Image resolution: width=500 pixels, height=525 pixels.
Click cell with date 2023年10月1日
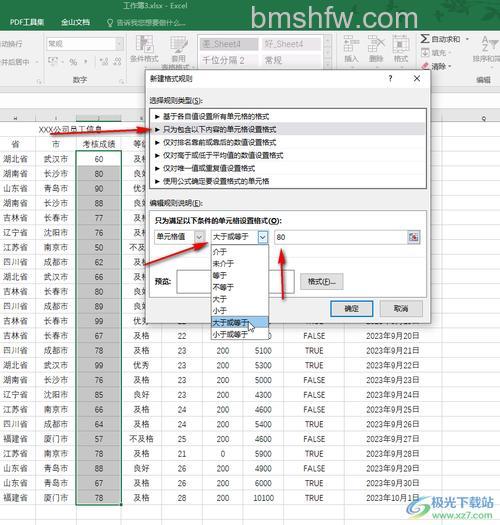[x=393, y=498]
